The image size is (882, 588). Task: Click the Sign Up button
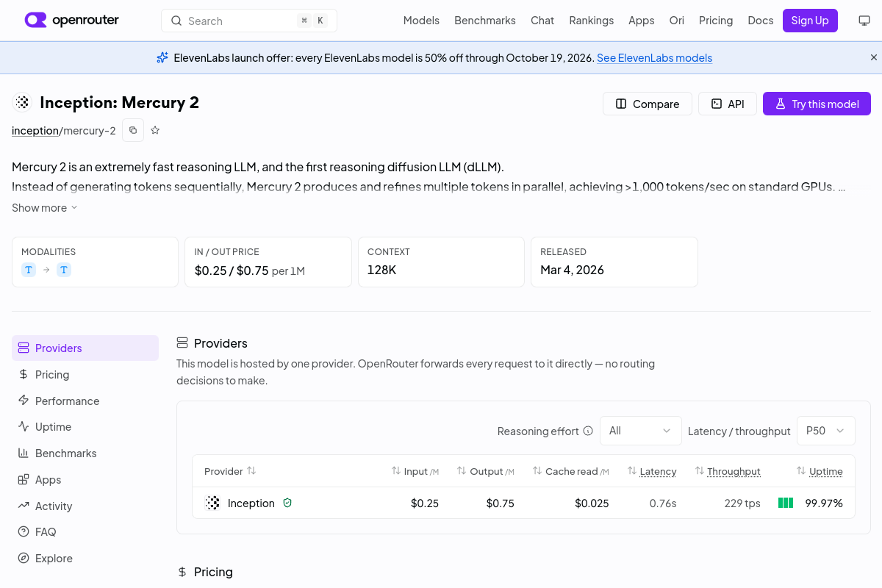(810, 21)
